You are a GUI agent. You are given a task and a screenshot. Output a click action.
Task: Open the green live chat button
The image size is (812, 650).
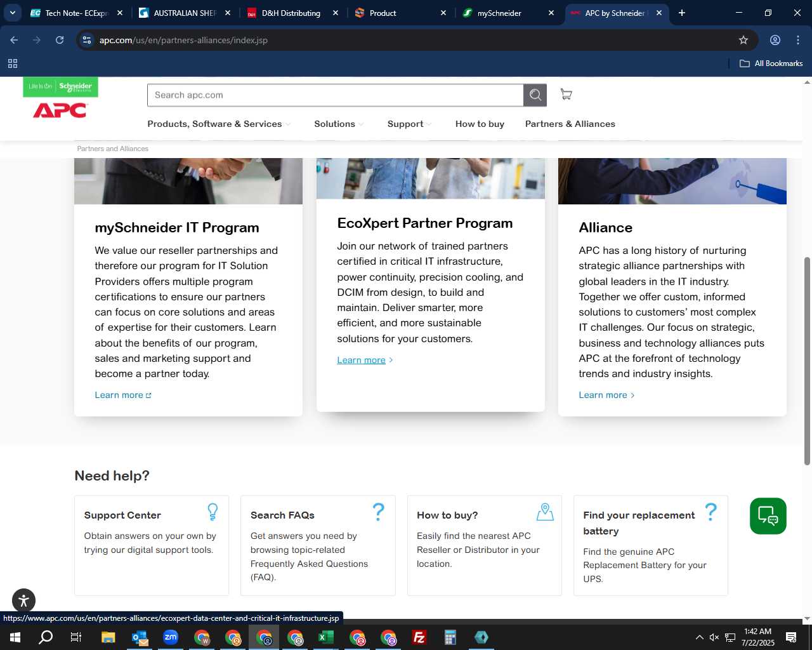(768, 516)
